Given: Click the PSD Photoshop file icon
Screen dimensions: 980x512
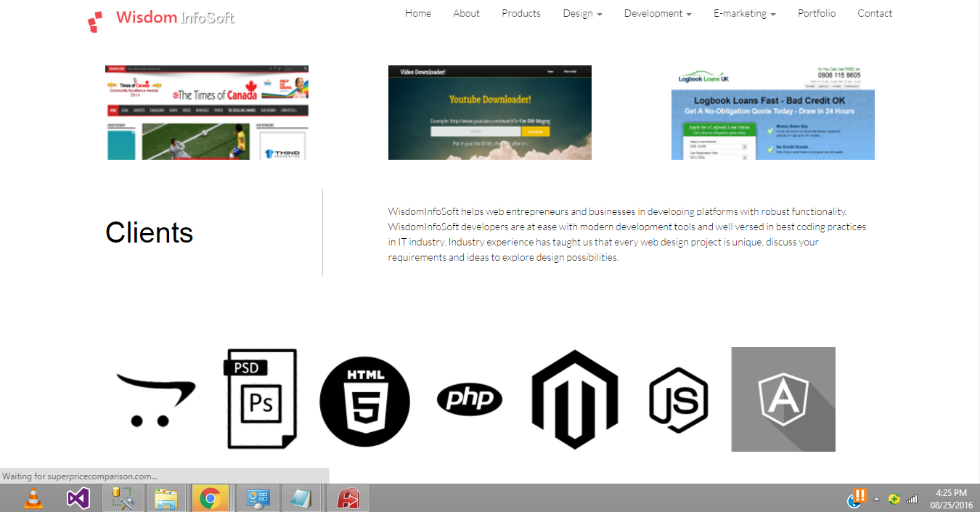Looking at the screenshot, I should coord(261,399).
